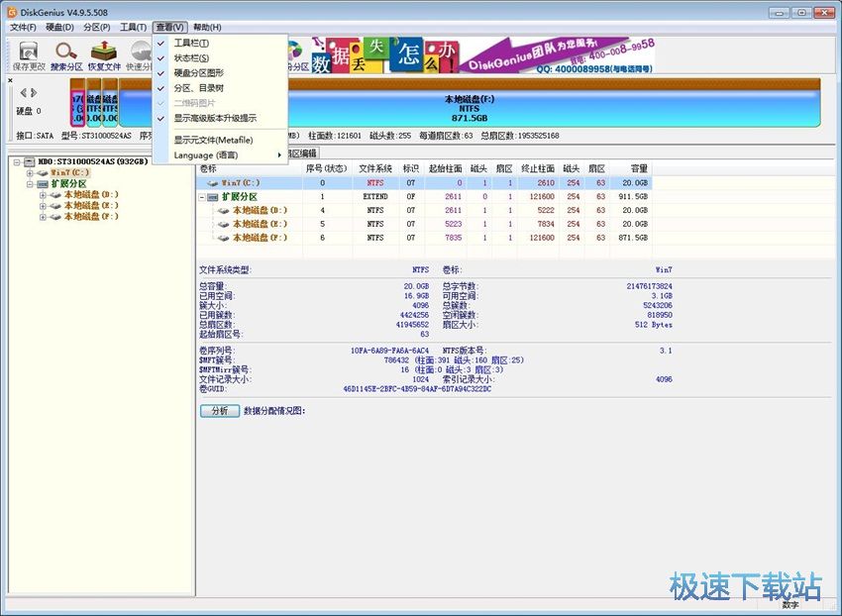The width and height of the screenshot is (842, 616).
Task: Click the volume GUID value 46D1145E-2BFC
Action: pos(417,389)
